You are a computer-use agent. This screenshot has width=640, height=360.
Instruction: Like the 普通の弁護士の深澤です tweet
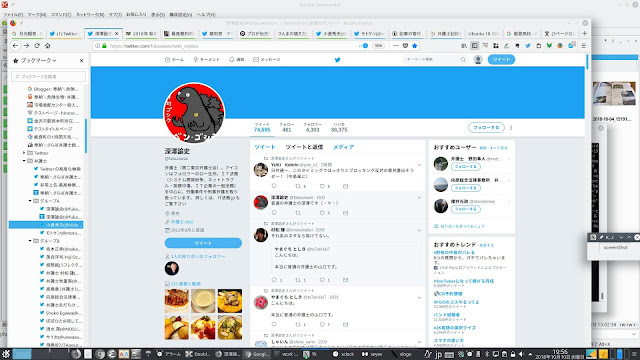(x=322, y=213)
